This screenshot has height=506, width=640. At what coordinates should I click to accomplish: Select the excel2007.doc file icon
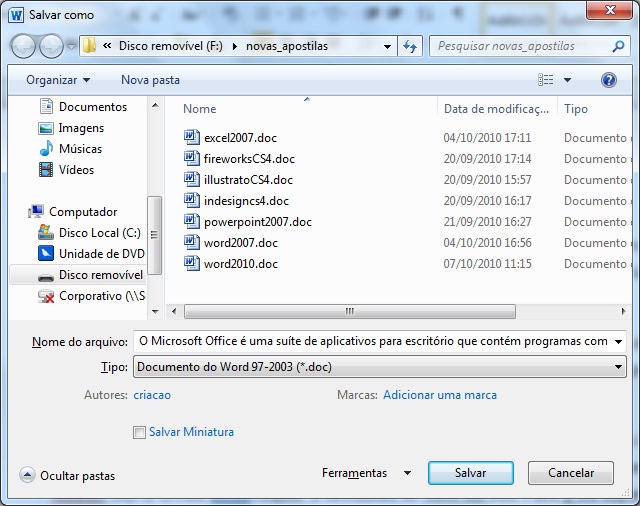pos(193,138)
